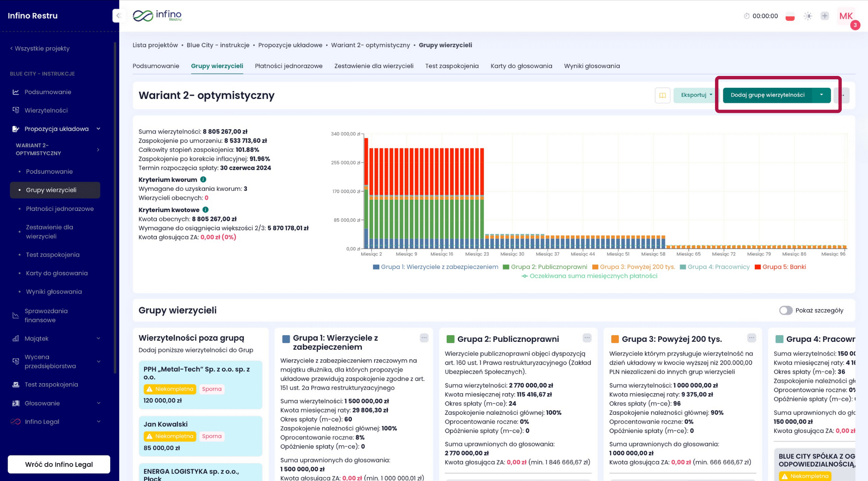
Task: Click Kryterium kwotowe info icon
Action: tap(206, 210)
